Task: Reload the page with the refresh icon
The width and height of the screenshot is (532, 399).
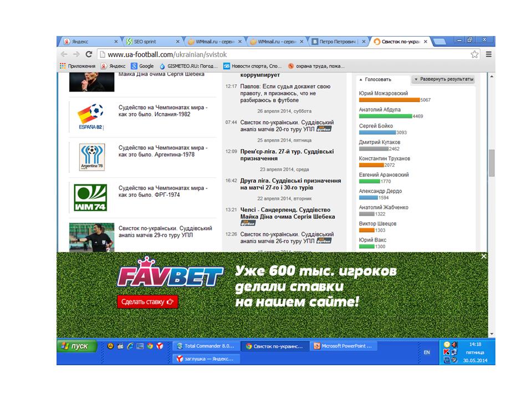Action: click(x=89, y=54)
